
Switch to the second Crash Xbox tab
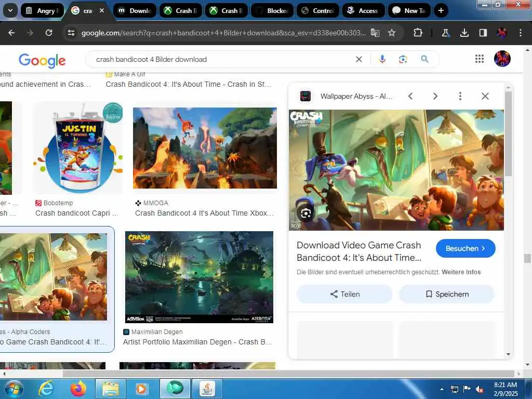(227, 10)
